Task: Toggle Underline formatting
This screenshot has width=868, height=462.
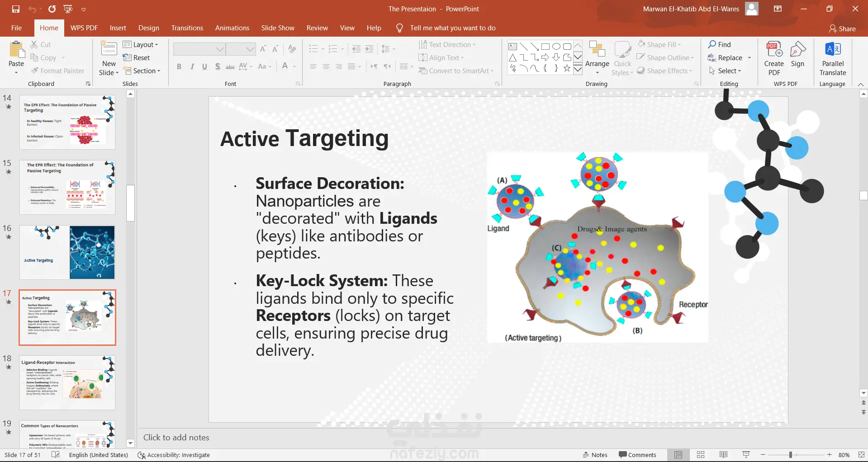Action: click(x=204, y=66)
